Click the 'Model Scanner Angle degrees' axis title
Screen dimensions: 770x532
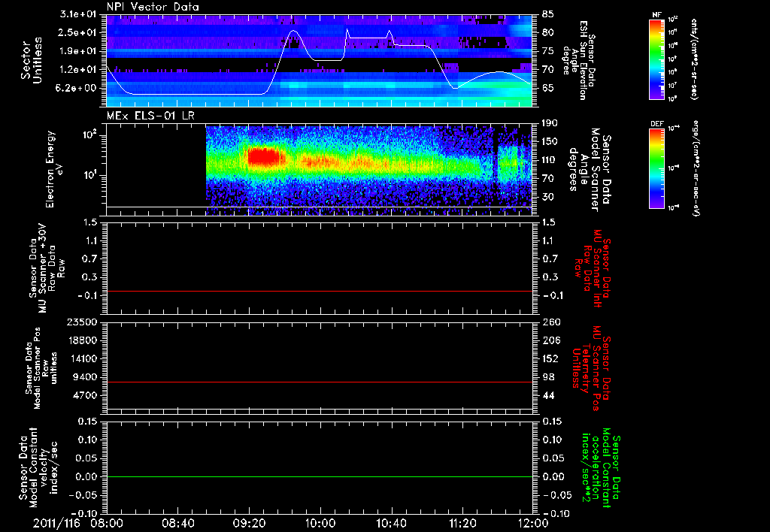point(589,170)
